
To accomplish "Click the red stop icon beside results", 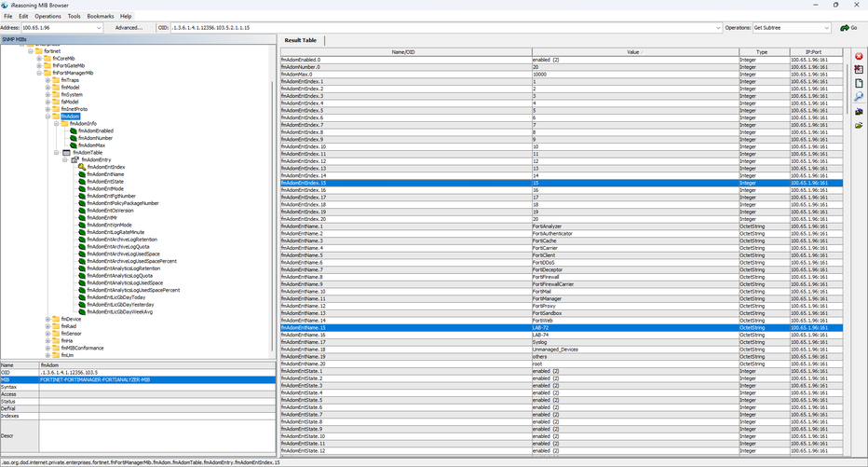I will point(859,56).
